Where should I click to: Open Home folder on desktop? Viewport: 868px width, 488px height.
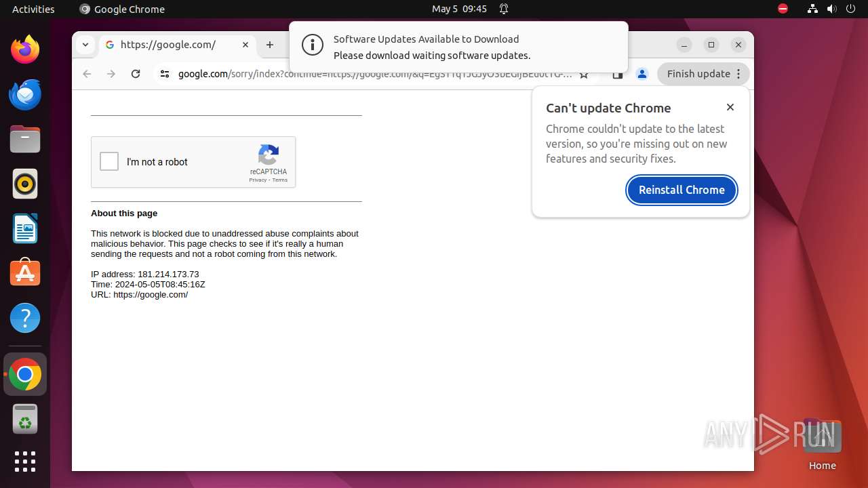pos(822,444)
